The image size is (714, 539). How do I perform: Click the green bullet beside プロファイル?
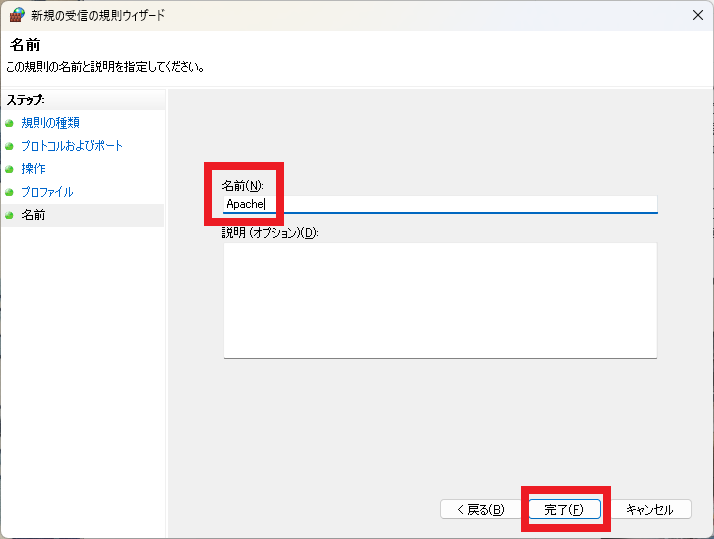tap(9, 193)
